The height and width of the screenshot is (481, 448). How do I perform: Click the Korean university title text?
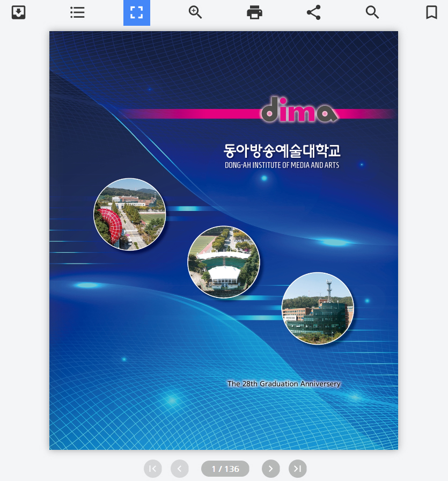click(x=282, y=150)
